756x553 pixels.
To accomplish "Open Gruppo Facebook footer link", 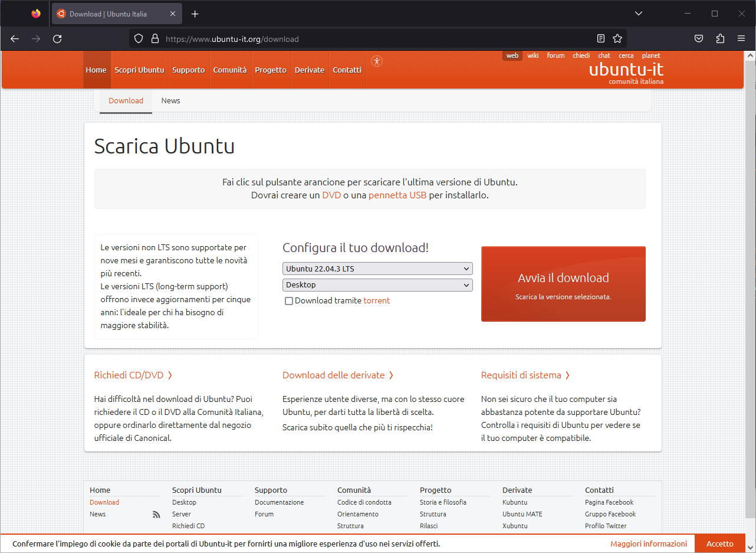I will pyautogui.click(x=610, y=514).
